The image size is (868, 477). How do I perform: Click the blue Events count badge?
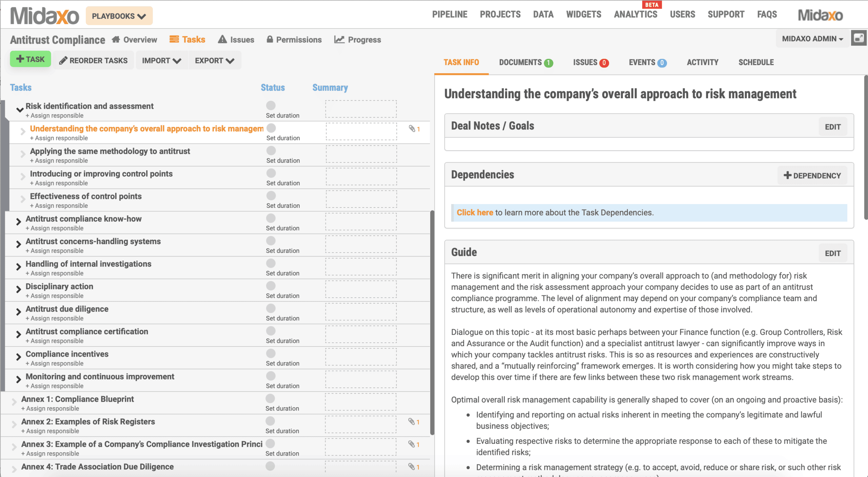pos(662,63)
